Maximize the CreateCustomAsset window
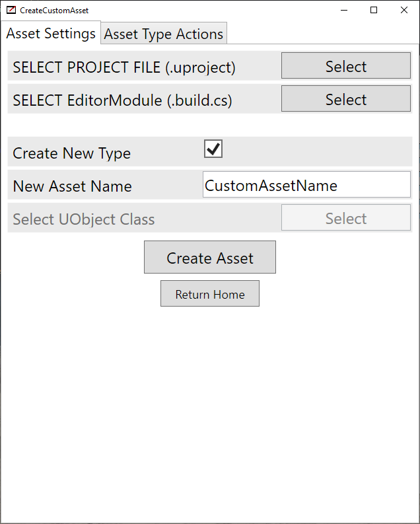The height and width of the screenshot is (524, 420). (374, 10)
